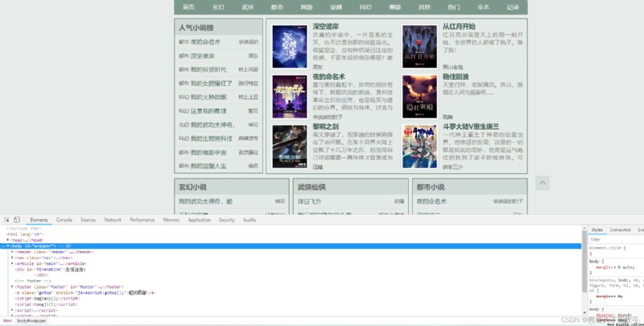This screenshot has height=326, width=644.
Task: Open the 网游 category in navigation bar
Action: click(307, 7)
